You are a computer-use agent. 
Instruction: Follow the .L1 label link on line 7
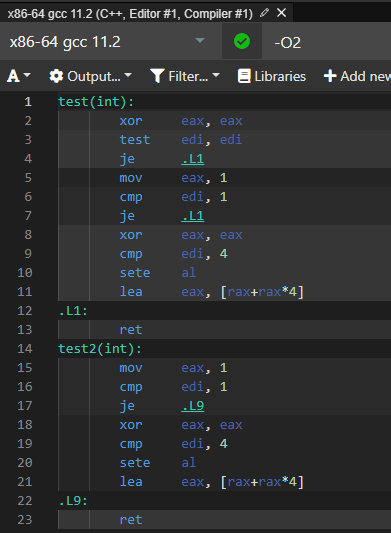tap(192, 216)
